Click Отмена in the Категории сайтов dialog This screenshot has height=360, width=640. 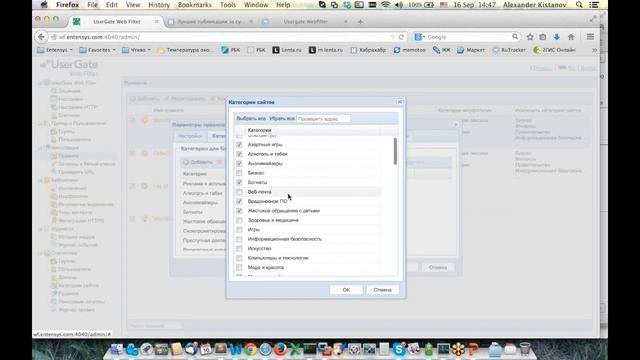click(x=382, y=290)
